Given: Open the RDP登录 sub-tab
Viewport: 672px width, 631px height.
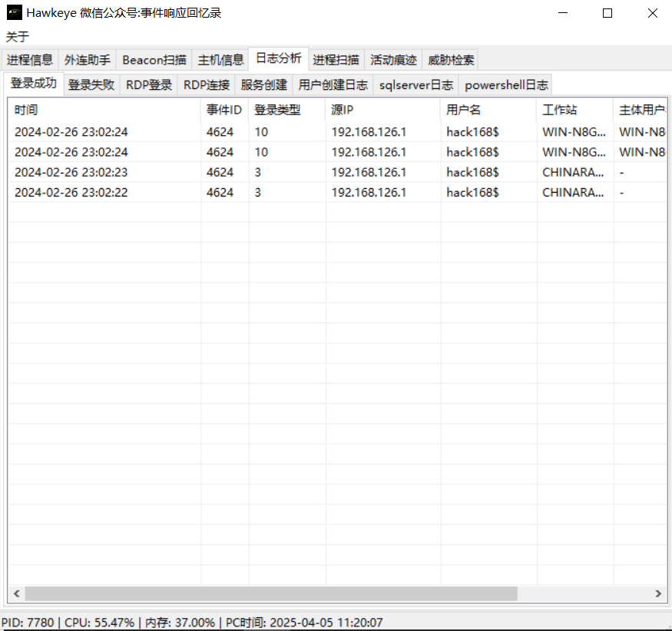Looking at the screenshot, I should tap(149, 84).
